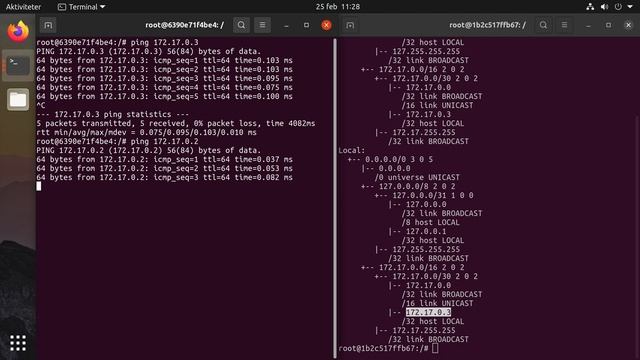Minimize the left terminal window
The image size is (640, 360).
pos(286,25)
